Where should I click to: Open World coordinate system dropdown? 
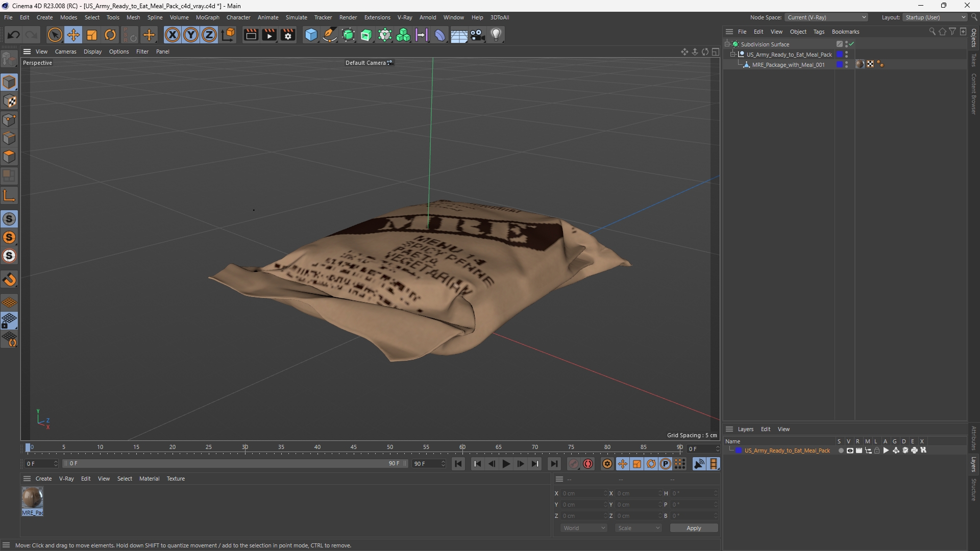point(583,528)
